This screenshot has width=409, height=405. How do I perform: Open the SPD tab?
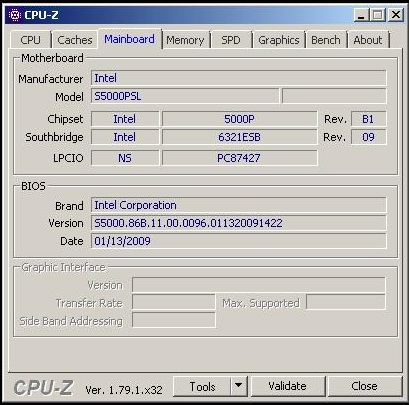coord(231,40)
